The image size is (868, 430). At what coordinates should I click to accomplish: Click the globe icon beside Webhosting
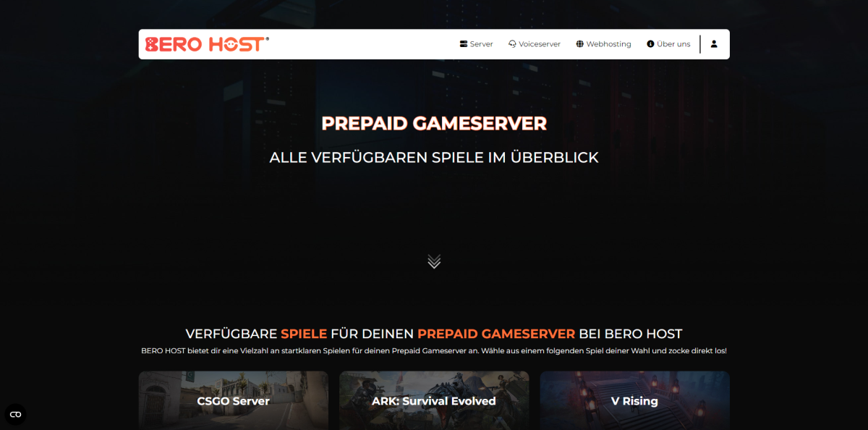click(580, 44)
